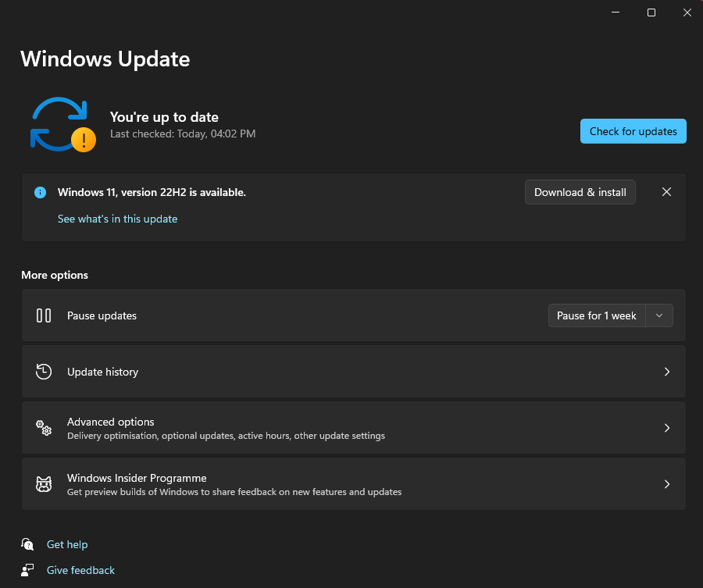Open Windows Insider Programme chevron
703x588 pixels.
(667, 484)
